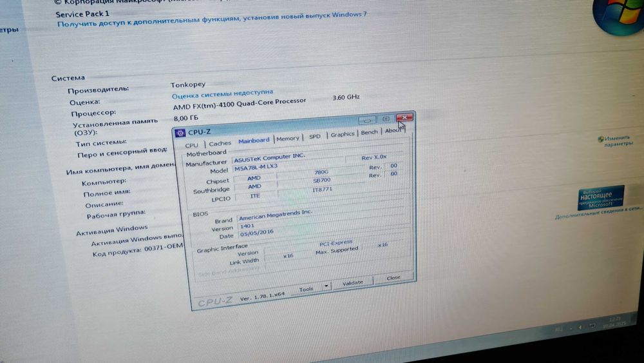Click the Ver. 1.78.1.x64 version label
Viewport: 644px width, 363px height.
[262, 297]
